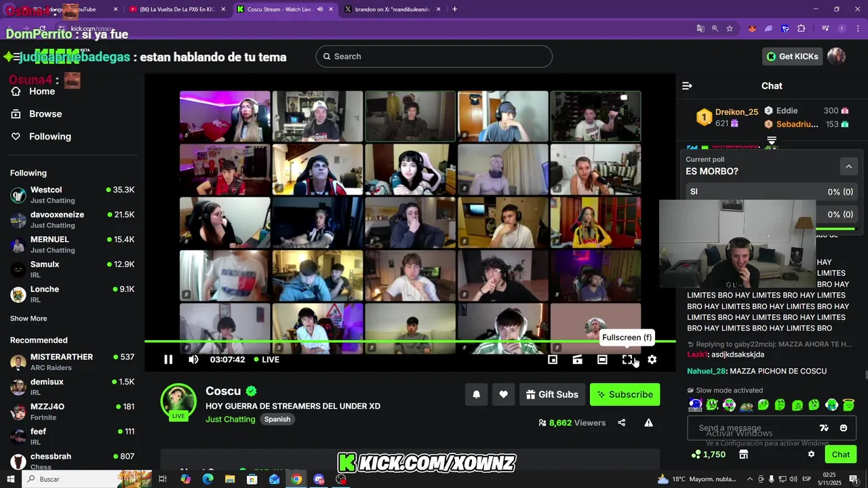Expand the chat gift leaderboard
Viewport: 868px width, 488px height.
772,140
